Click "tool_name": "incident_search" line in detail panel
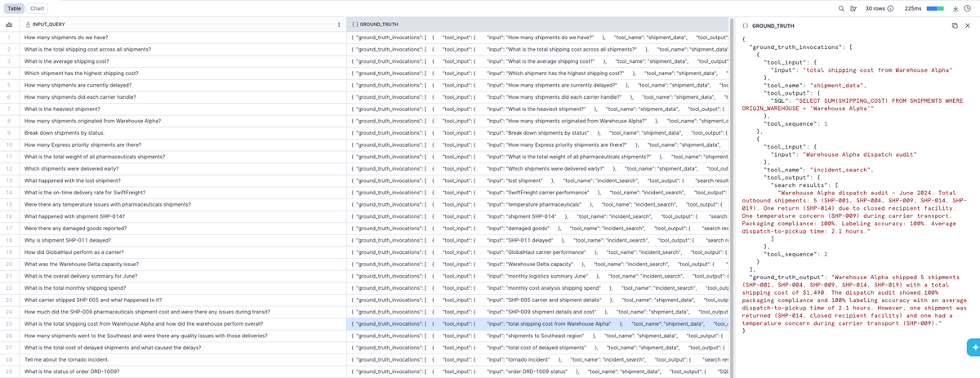980x378 pixels. click(x=817, y=170)
